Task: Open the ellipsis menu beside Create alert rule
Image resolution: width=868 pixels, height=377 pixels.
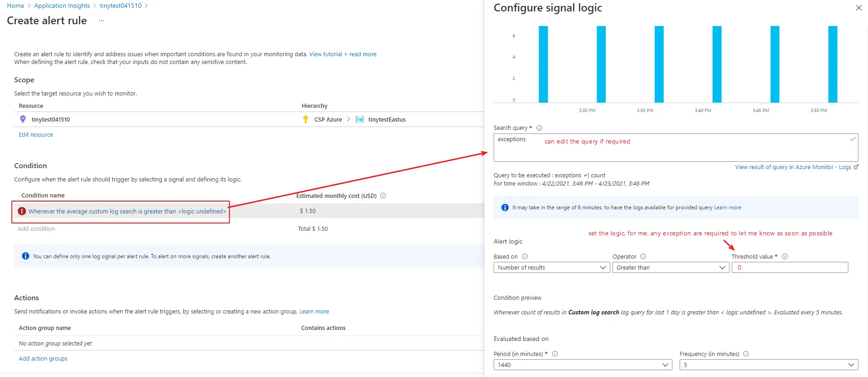Action: [101, 21]
